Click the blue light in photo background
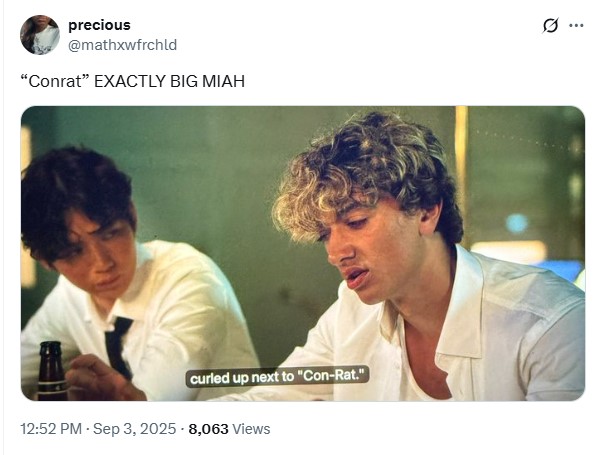The height and width of the screenshot is (455, 597). coord(517,224)
